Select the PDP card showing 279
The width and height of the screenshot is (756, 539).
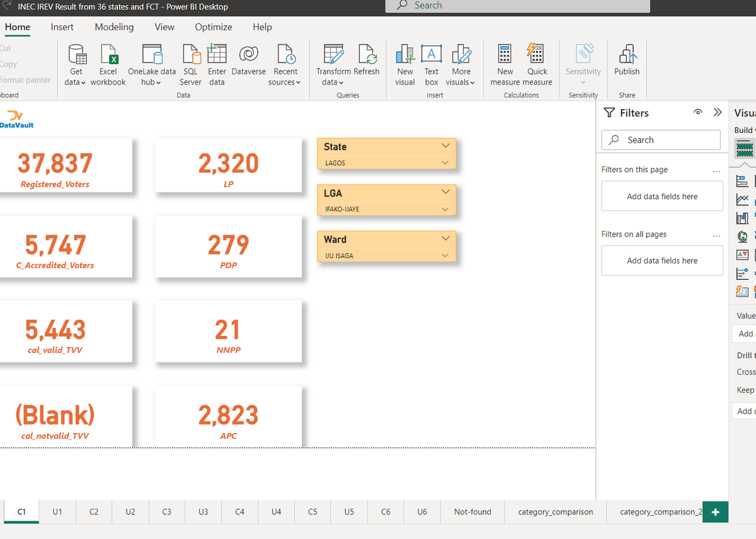(228, 246)
